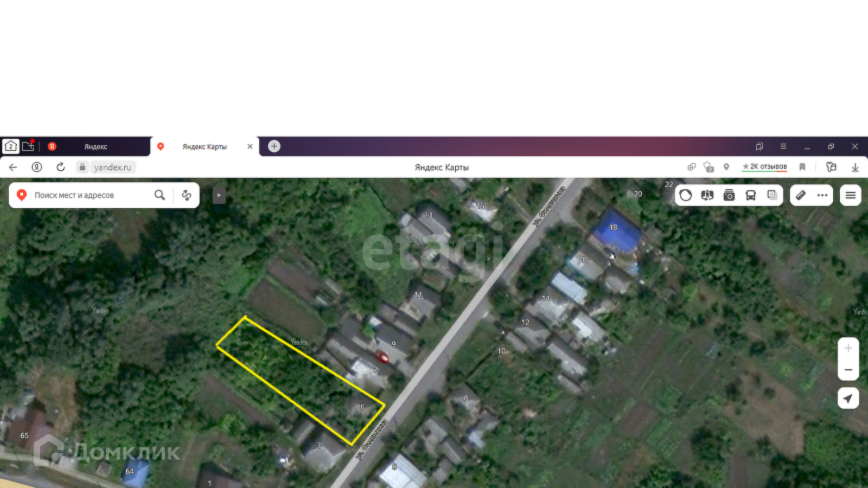Image resolution: width=868 pixels, height=488 pixels.
Task: Restore down the browser window
Action: pos(831,146)
